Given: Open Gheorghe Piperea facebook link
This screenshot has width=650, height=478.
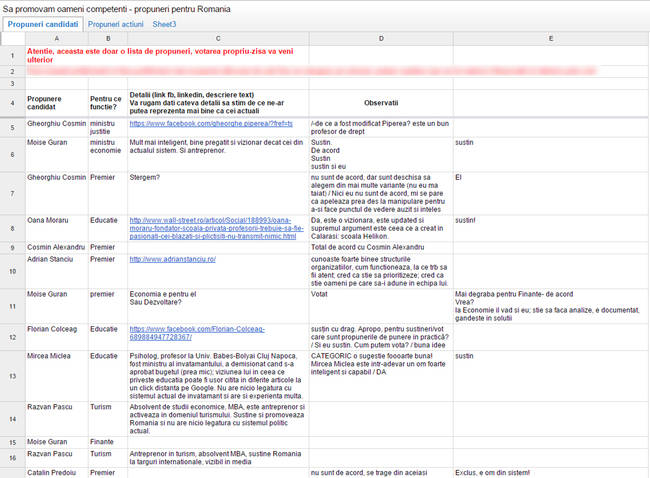Looking at the screenshot, I should [211, 124].
